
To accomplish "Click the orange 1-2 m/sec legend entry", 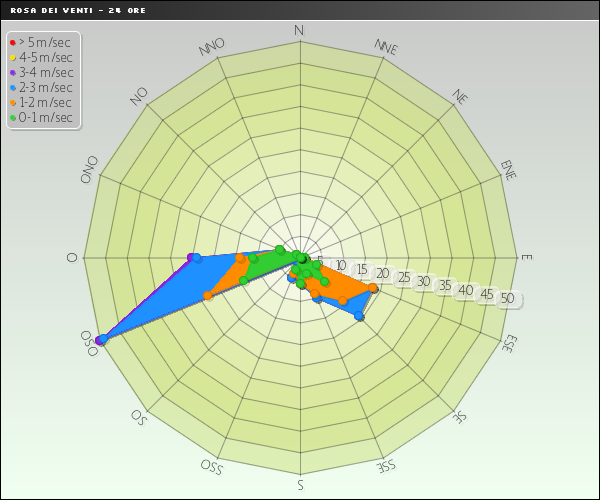I will pyautogui.click(x=44, y=102).
